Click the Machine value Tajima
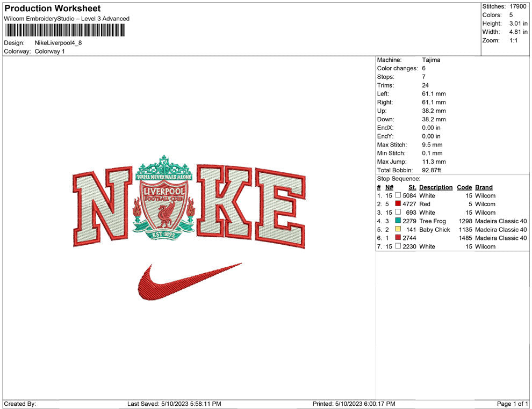 point(431,60)
